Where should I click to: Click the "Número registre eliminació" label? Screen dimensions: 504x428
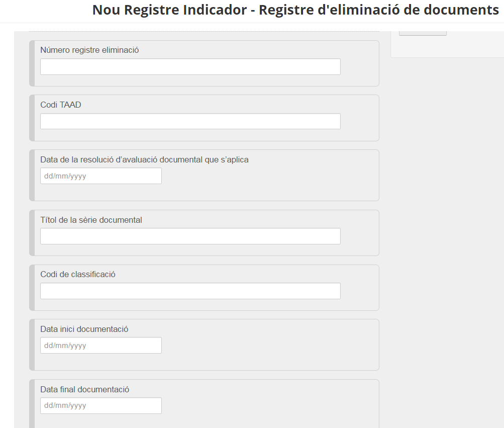point(89,50)
